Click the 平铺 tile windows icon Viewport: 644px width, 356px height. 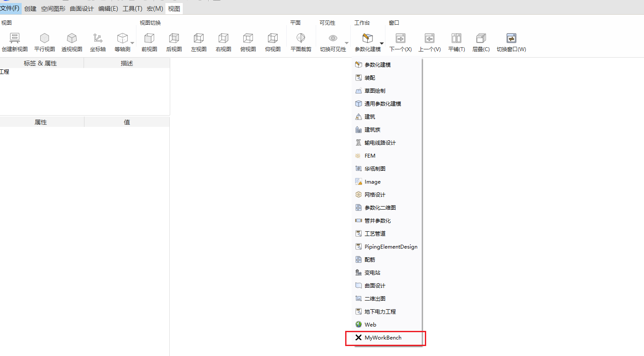[x=456, y=39]
